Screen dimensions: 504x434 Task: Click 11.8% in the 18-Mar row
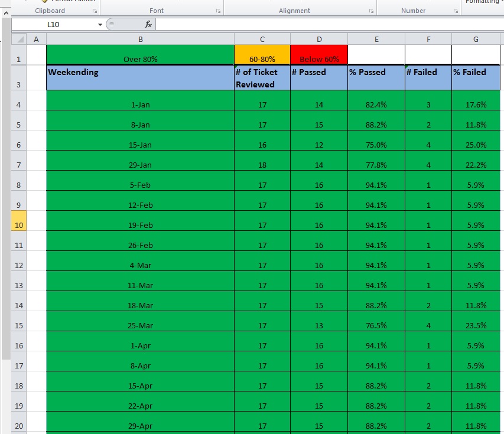[476, 301]
